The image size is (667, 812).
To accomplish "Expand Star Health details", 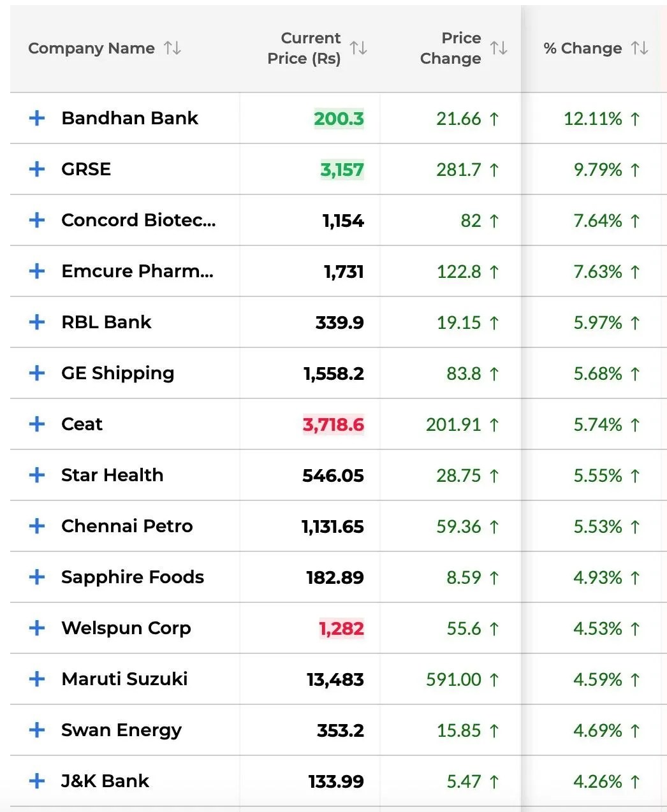I will [37, 475].
